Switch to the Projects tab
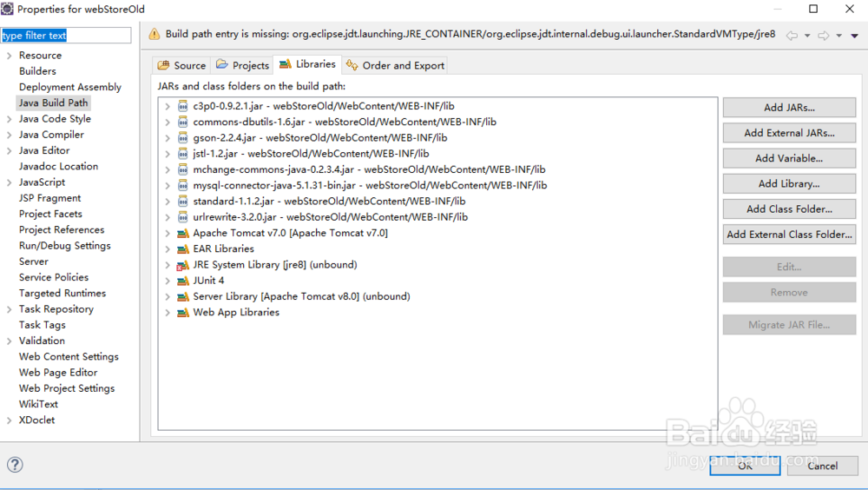868x490 pixels. [x=242, y=65]
